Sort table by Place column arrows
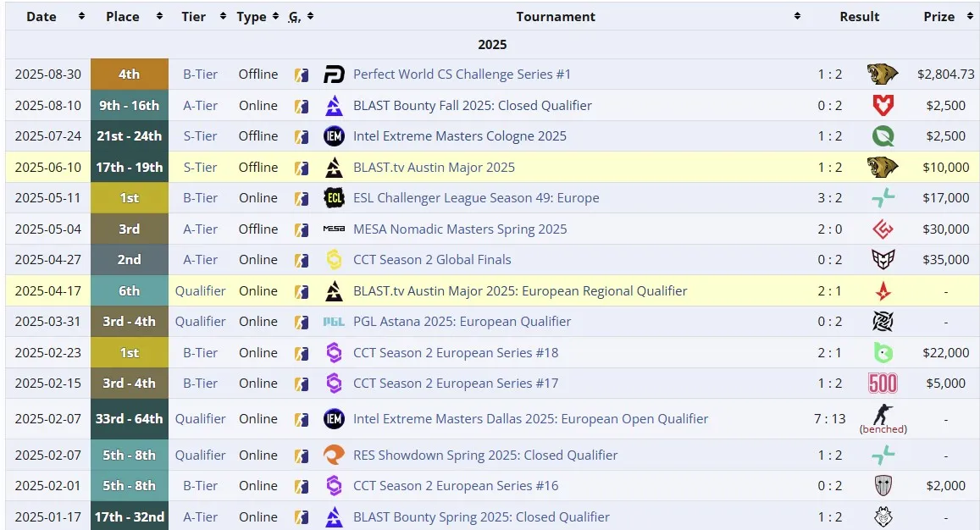Screen dimensions: 980x530 159,16
